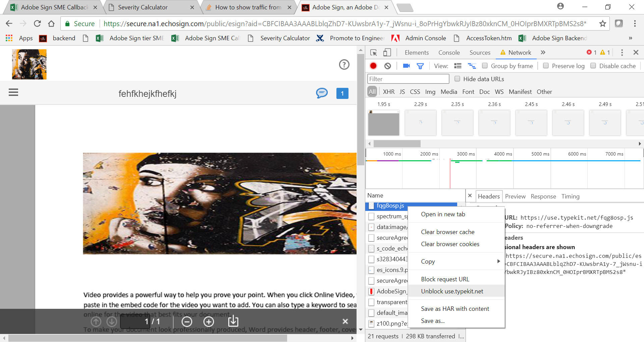Click the browser back arrow
644x342 pixels.
(9, 23)
